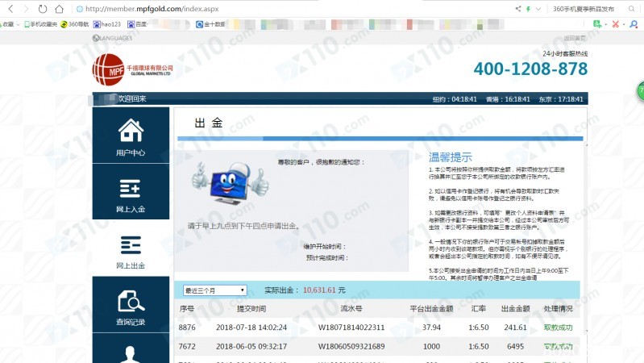Click the 37.94 platform amount
This screenshot has height=363, width=644.
tap(431, 328)
